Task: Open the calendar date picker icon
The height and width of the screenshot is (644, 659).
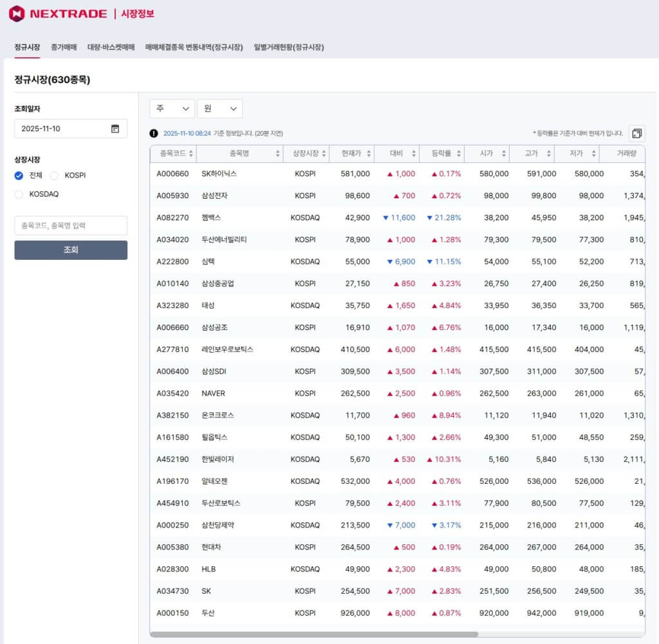Action: pyautogui.click(x=115, y=129)
